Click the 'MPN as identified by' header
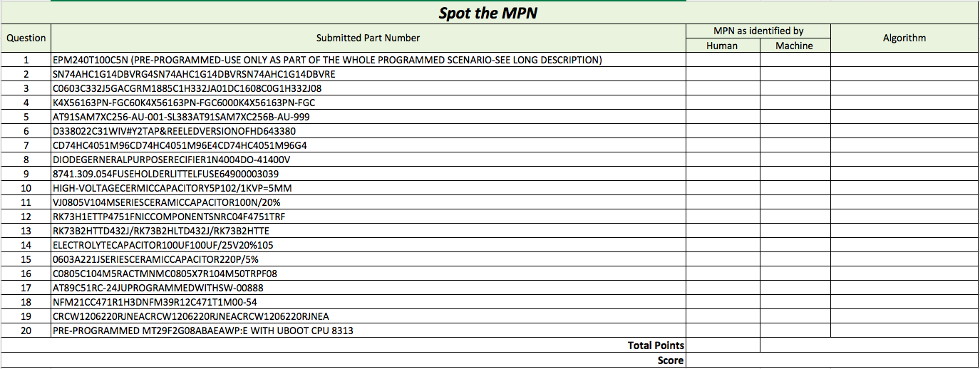Screen dimensions: 980x369 (x=758, y=31)
